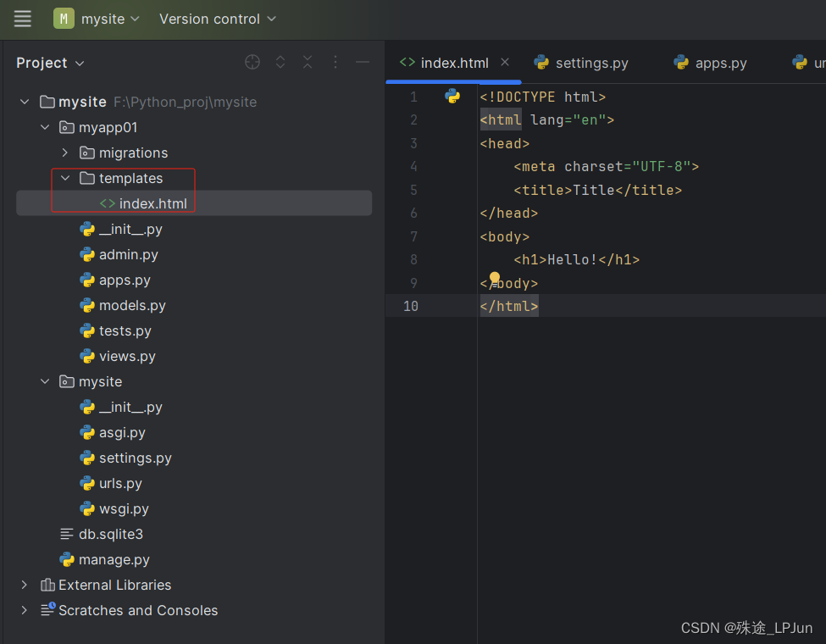This screenshot has width=826, height=644.
Task: Hide the Project tool window
Action: [x=362, y=62]
